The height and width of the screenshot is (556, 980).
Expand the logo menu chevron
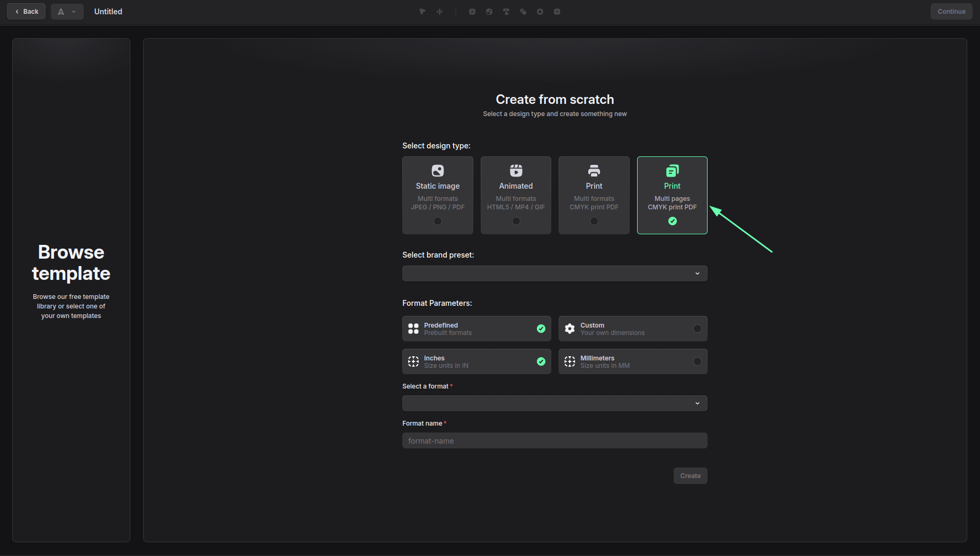click(x=74, y=12)
